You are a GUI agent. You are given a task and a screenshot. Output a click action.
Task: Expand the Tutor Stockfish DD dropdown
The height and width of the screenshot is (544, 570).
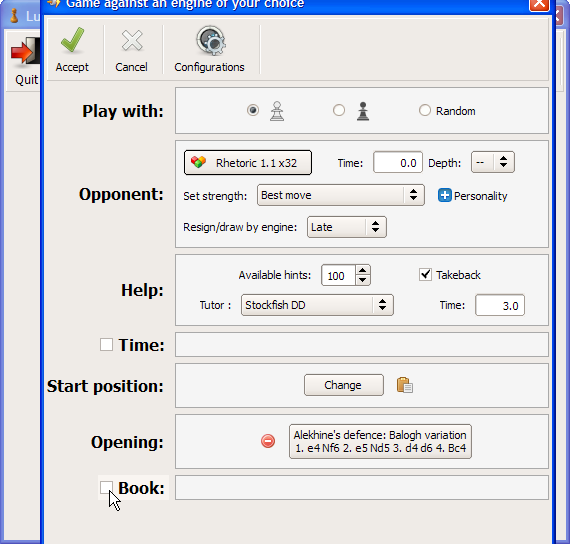[317, 305]
